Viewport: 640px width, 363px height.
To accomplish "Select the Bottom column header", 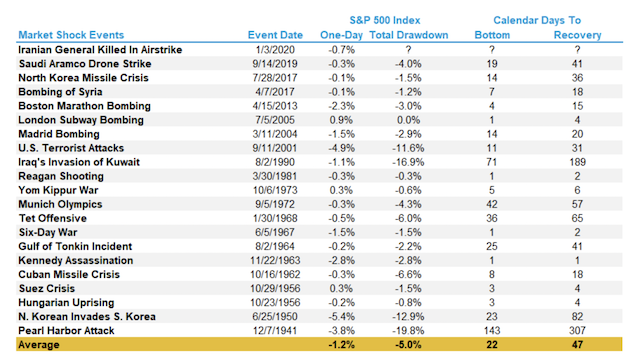I will point(492,35).
